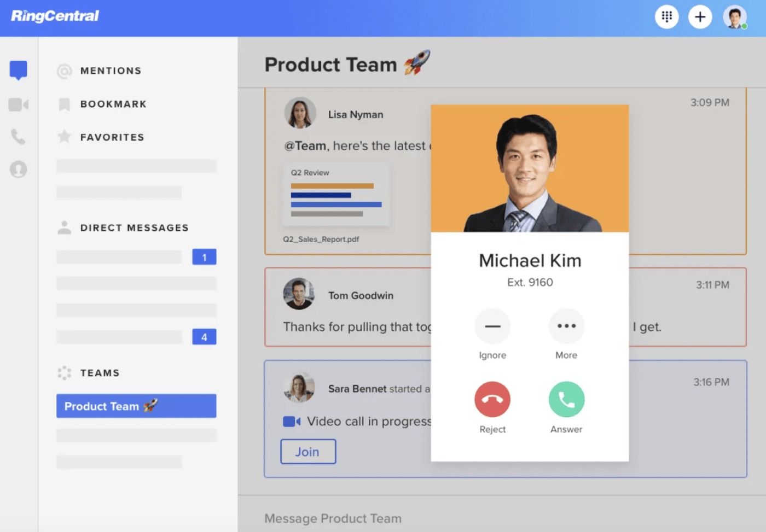Click Sara Bennet's avatar
Screen dimensions: 766x532
[x=299, y=387]
